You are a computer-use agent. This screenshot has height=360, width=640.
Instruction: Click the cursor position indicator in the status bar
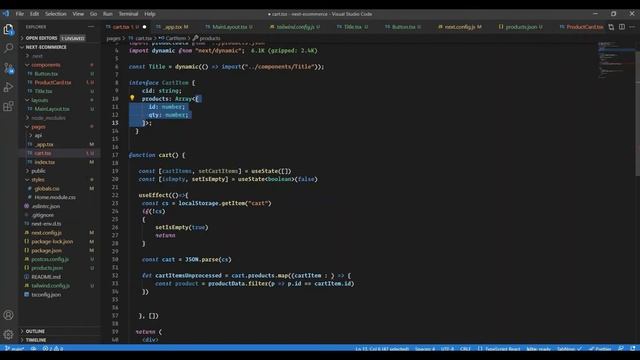(382, 349)
